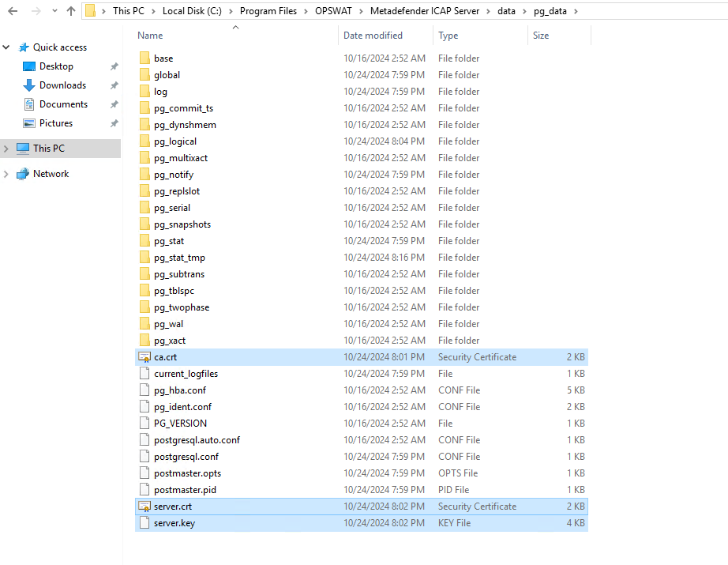
Task: Navigate to Local Disk (C:) breadcrumb
Action: point(192,11)
